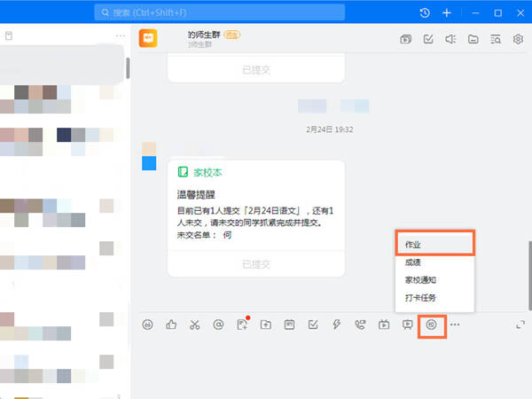
Task: Click the yellow tag badge next to the group name
Action: [231, 35]
